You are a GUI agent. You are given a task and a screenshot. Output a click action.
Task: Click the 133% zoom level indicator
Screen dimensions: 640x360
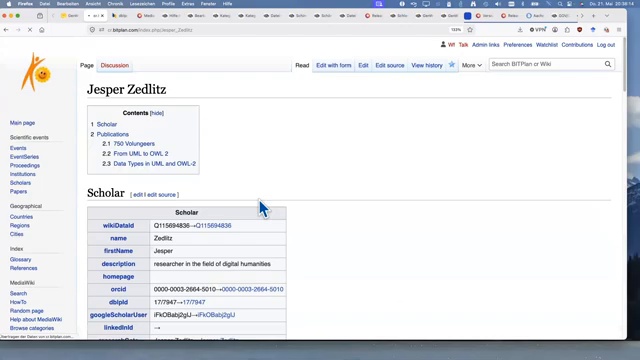point(456,30)
